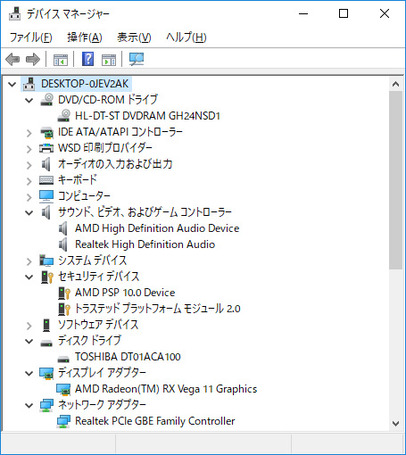The height and width of the screenshot is (455, 406).
Task: Collapse the ディスク ドライブ node
Action: tap(29, 341)
